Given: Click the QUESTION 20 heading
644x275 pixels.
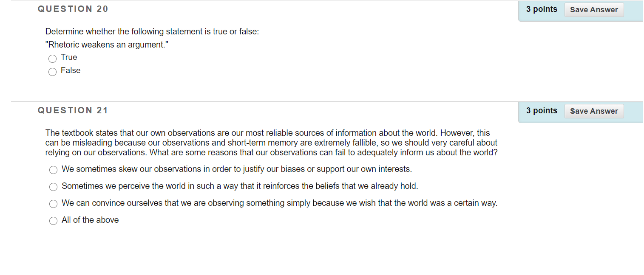Looking at the screenshot, I should (73, 9).
